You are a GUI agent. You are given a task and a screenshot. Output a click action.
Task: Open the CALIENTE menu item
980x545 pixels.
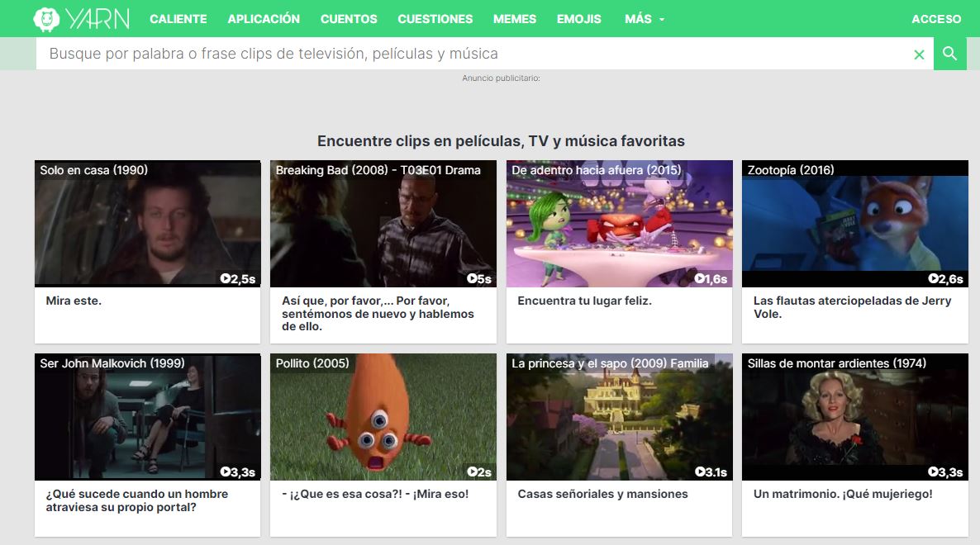pos(178,18)
